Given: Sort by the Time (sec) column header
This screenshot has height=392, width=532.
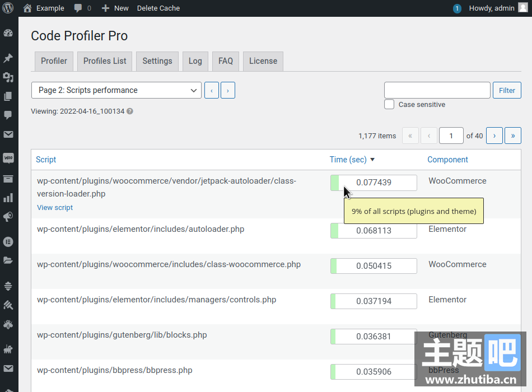Looking at the screenshot, I should click(x=348, y=160).
